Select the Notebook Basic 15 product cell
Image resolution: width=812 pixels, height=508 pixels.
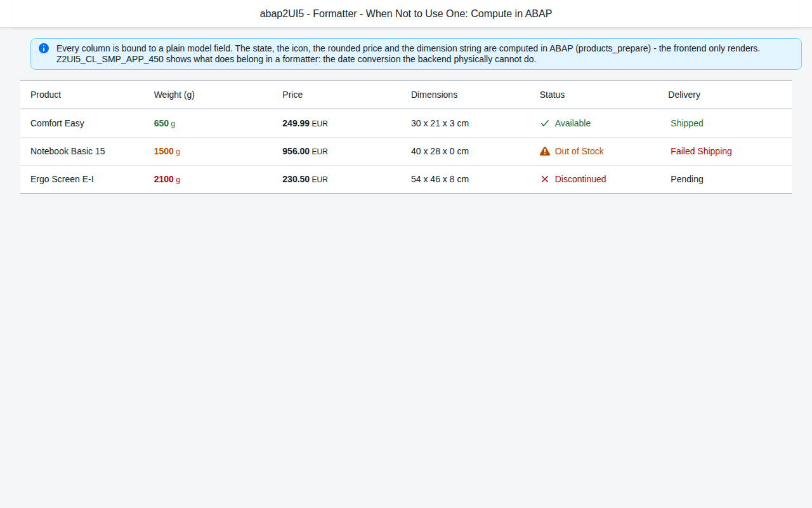tap(68, 151)
